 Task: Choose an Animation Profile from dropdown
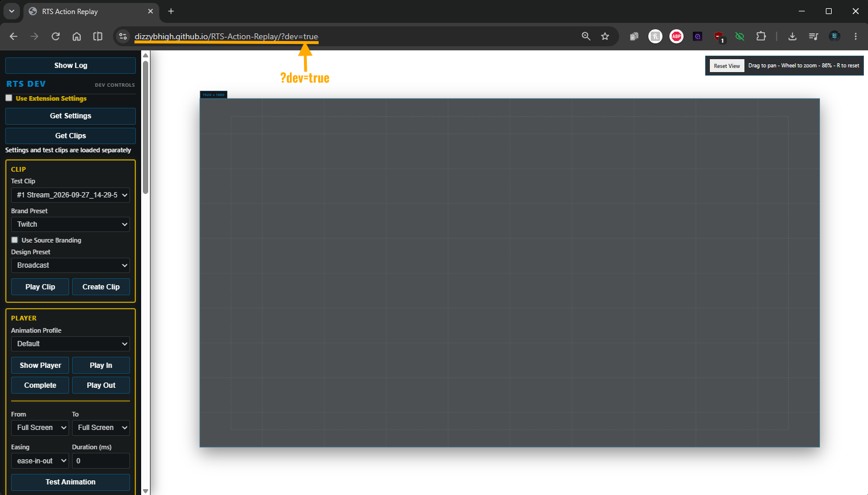click(70, 344)
